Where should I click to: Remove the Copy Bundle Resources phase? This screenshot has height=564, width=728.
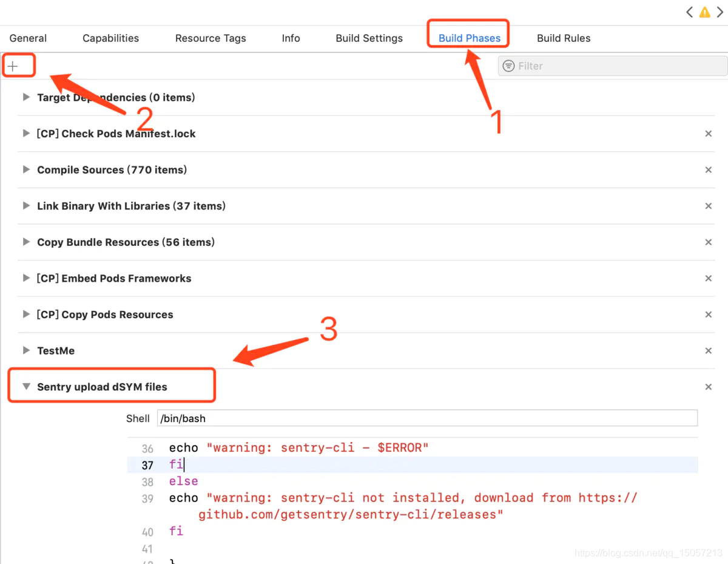click(708, 242)
